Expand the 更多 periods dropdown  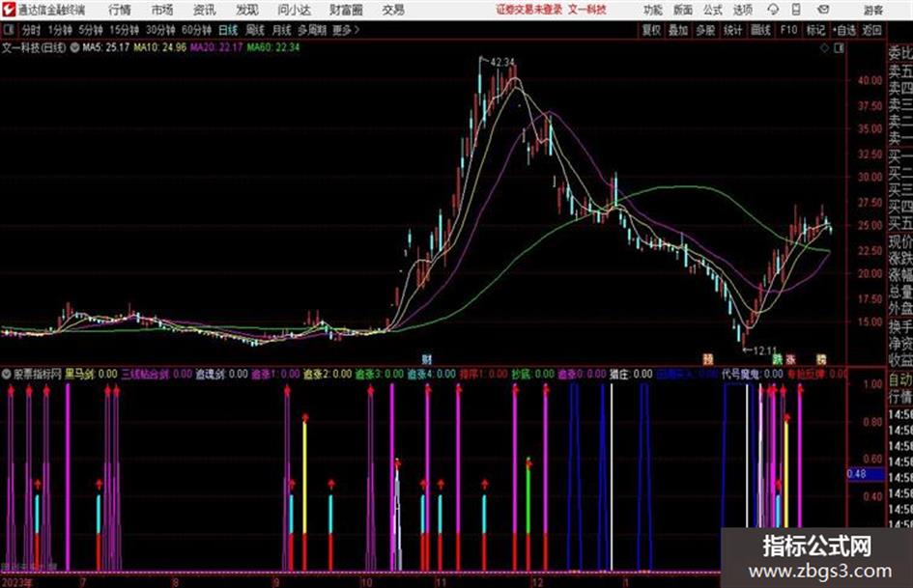tap(346, 30)
